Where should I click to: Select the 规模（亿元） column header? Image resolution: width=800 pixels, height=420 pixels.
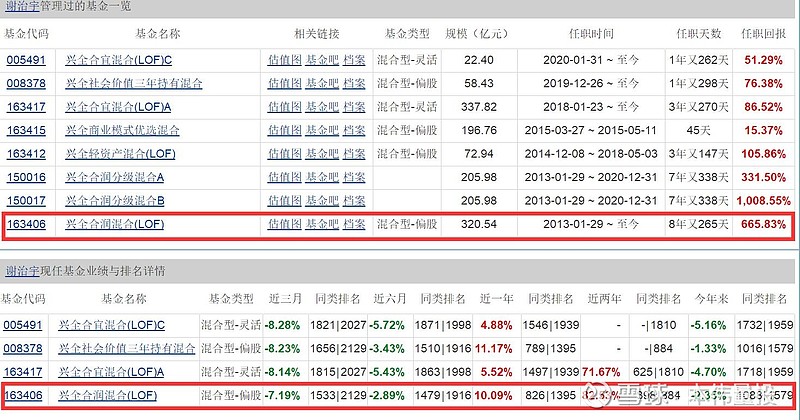click(x=477, y=34)
